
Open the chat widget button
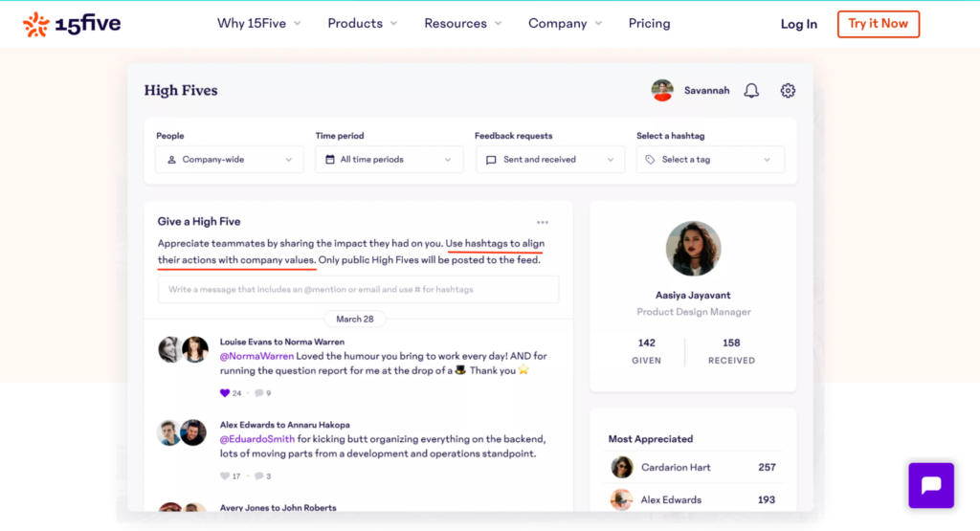[931, 485]
